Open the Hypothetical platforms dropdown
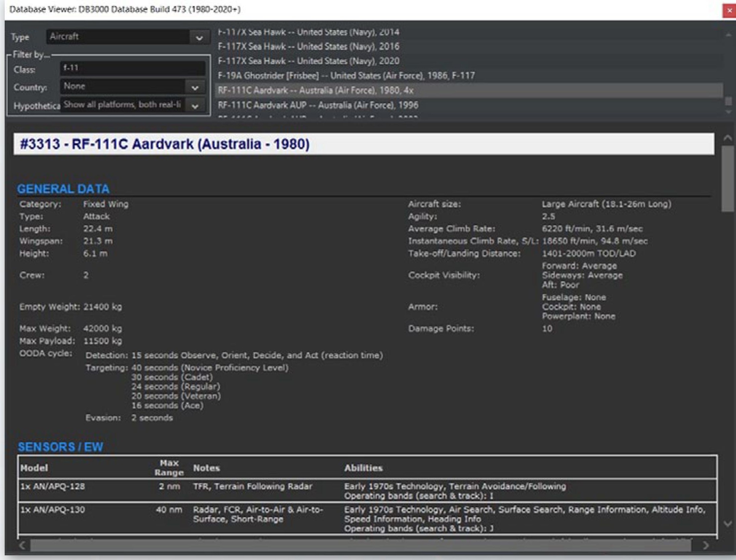The height and width of the screenshot is (560, 736). point(195,106)
